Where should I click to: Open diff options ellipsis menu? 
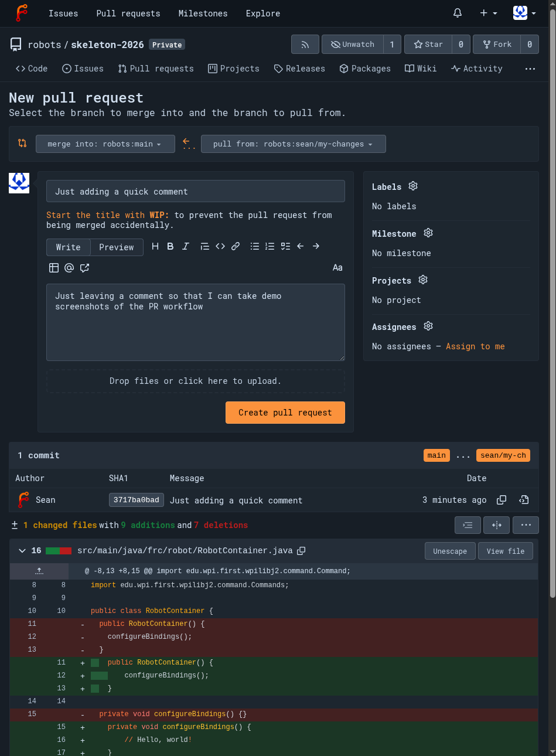[526, 525]
